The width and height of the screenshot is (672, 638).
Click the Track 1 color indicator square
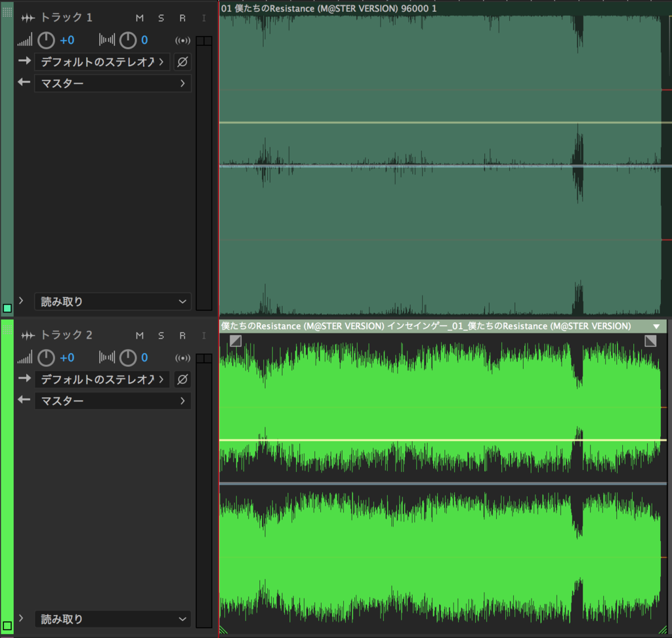pos(7,308)
